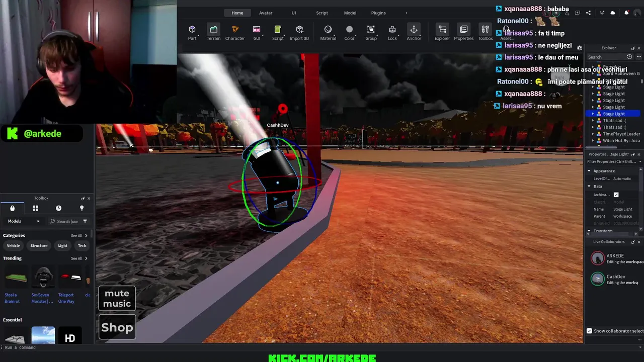The height and width of the screenshot is (362, 644).
Task: Open the Steal a Brainrot model thumbnail
Action: pos(16,278)
